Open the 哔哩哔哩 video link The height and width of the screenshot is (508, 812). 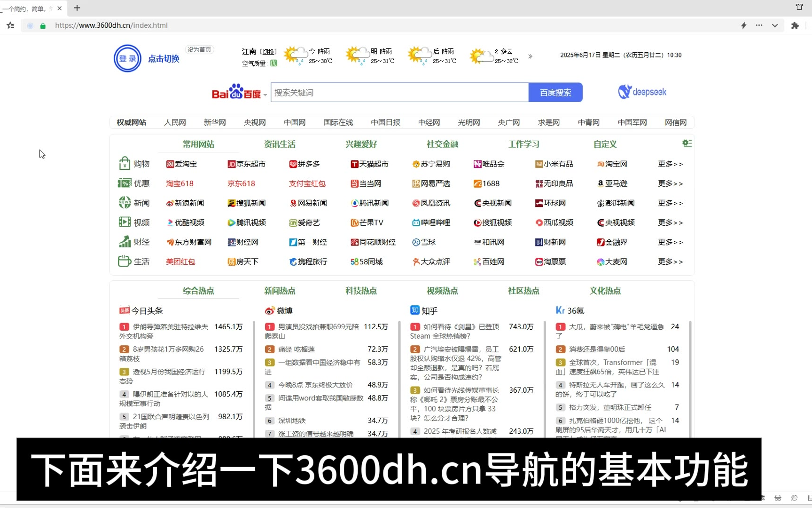pos(431,222)
